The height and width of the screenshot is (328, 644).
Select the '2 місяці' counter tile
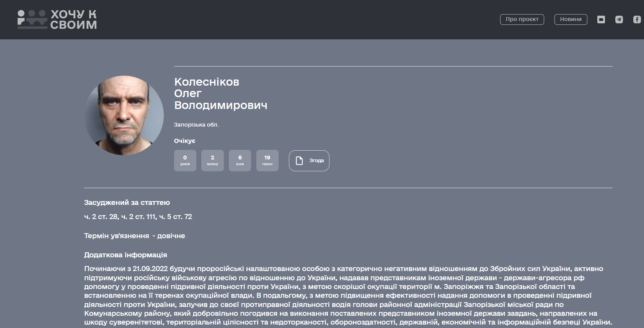coord(212,161)
